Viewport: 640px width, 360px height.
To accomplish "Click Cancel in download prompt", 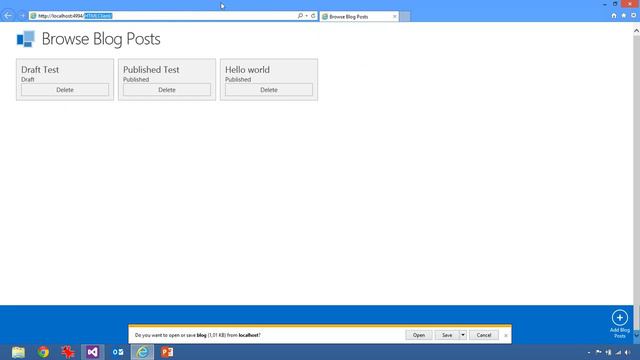I will point(484,335).
